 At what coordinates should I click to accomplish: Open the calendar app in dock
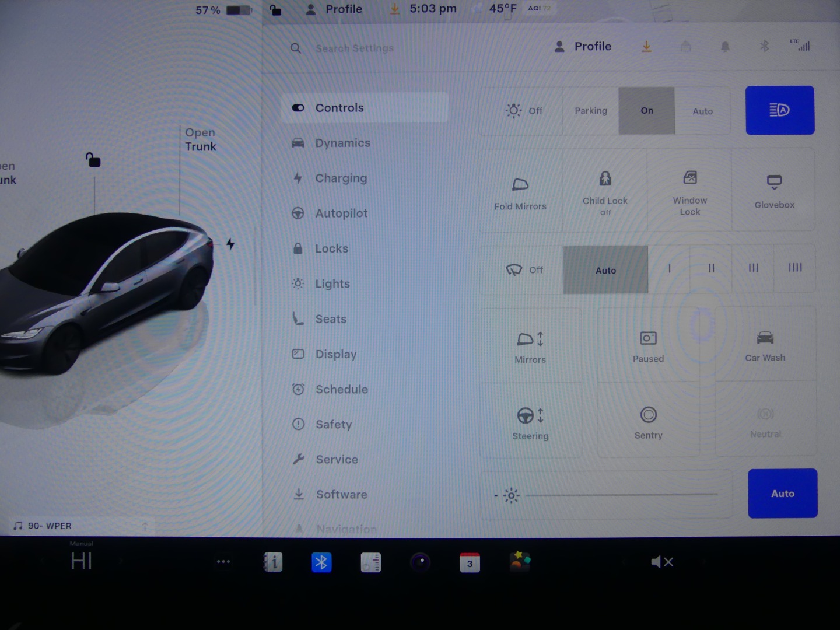pos(470,562)
